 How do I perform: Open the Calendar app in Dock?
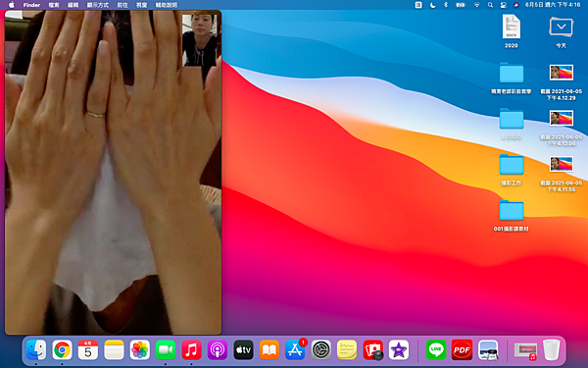[x=88, y=350]
